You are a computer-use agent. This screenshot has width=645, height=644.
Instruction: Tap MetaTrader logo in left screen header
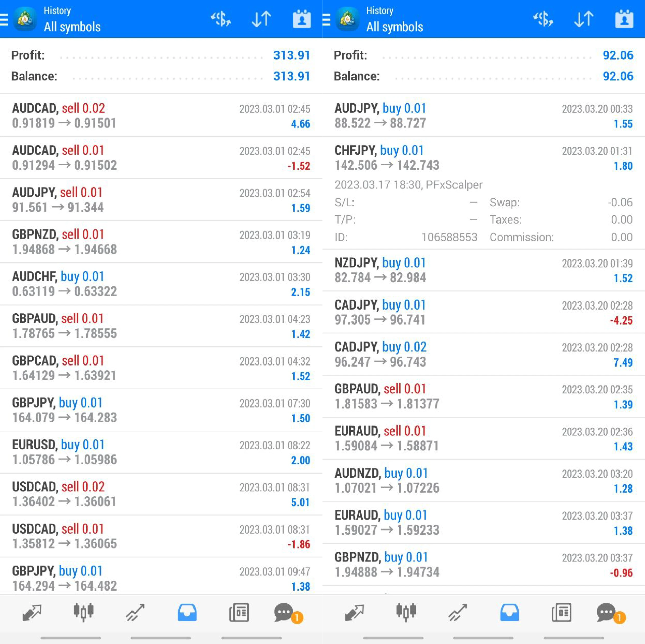(25, 19)
